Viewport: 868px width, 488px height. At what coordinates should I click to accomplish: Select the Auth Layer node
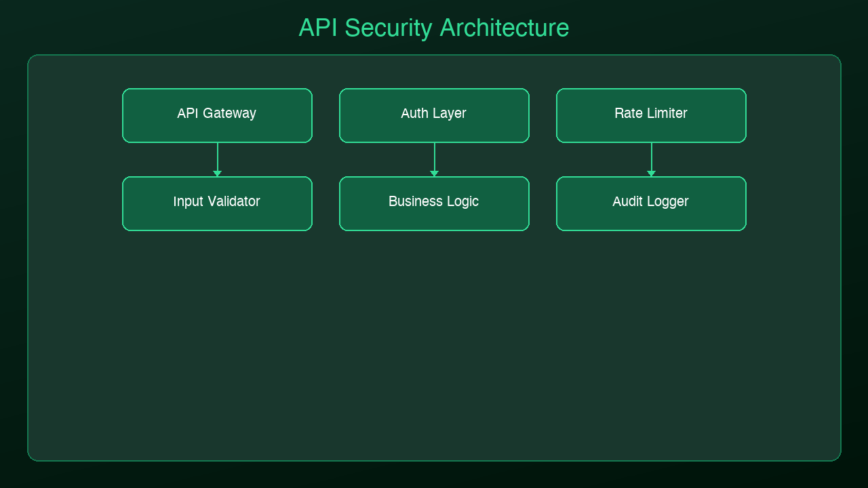(434, 115)
